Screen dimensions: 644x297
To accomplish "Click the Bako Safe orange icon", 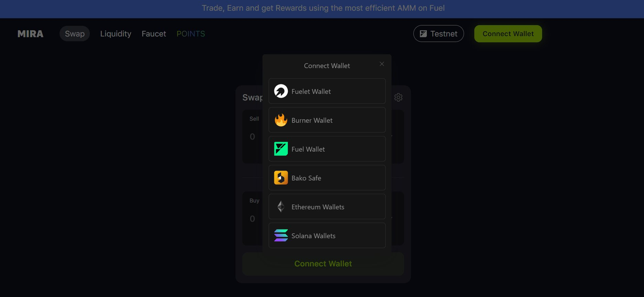I will point(281,178).
